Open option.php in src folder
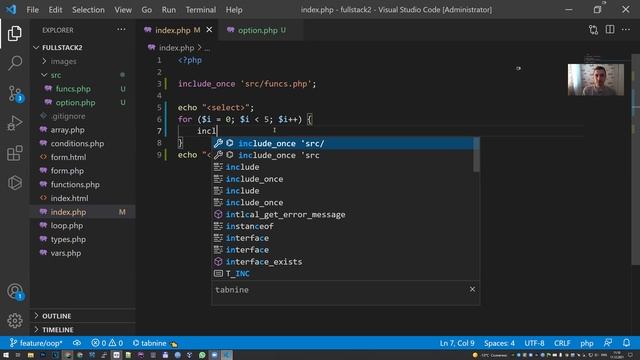This screenshot has height=360, width=640. pyautogui.click(x=83, y=102)
